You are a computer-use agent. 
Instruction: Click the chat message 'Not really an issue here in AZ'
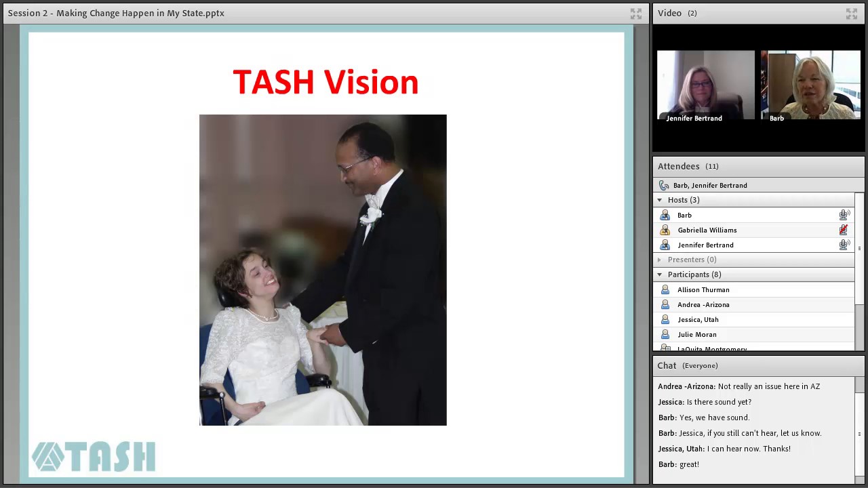(x=769, y=386)
